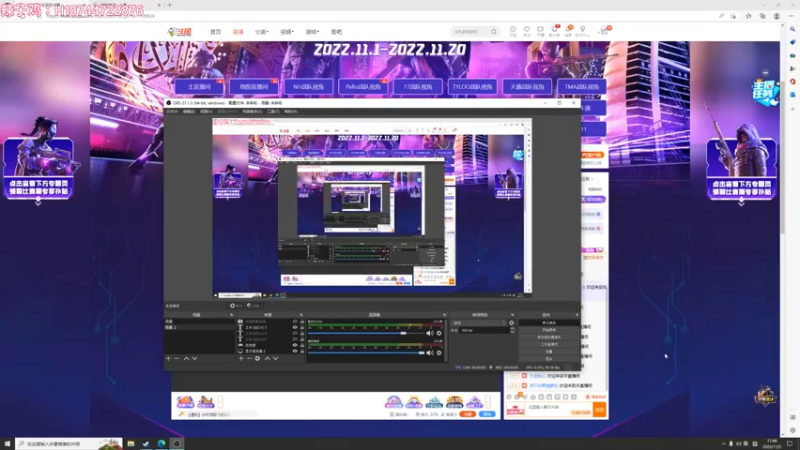Move selected source up in Sources panel
The image size is (800, 450).
click(267, 359)
